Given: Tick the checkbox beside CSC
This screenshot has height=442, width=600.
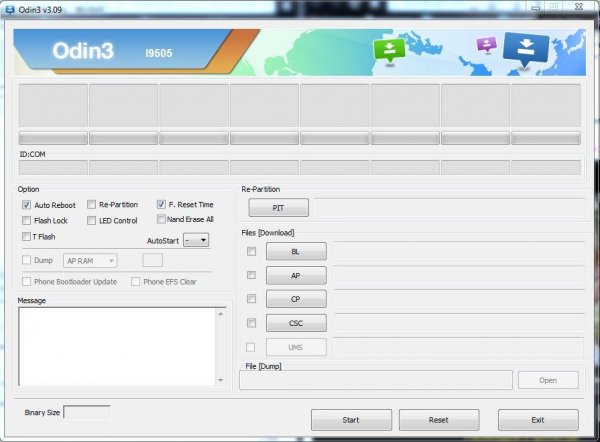Looking at the screenshot, I should pyautogui.click(x=251, y=323).
